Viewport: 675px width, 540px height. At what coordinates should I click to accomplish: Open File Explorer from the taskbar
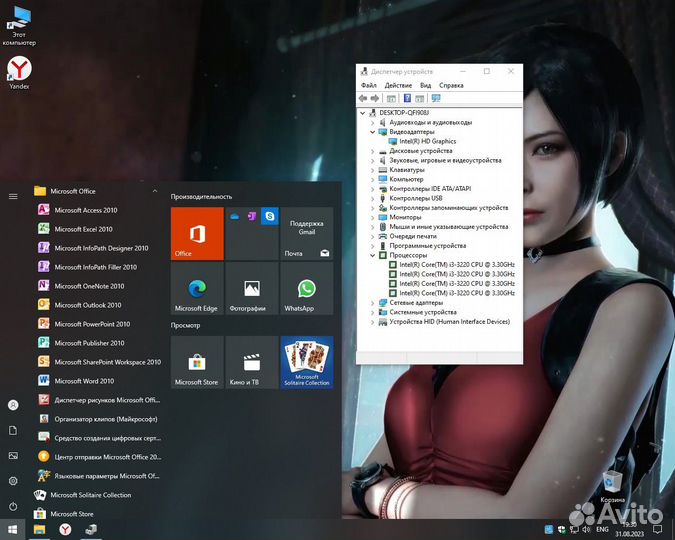coord(40,529)
